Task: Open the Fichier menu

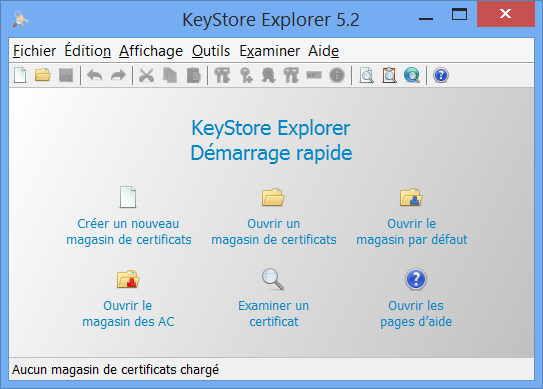Action: pos(34,51)
